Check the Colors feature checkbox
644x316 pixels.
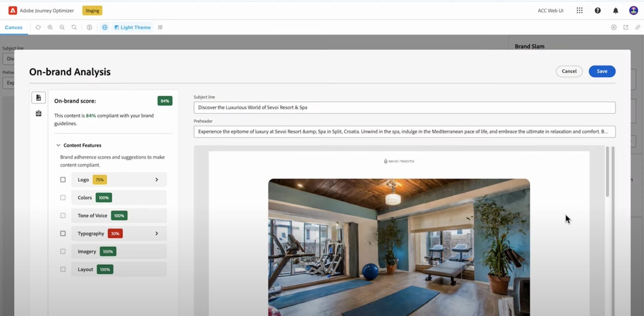(x=63, y=198)
